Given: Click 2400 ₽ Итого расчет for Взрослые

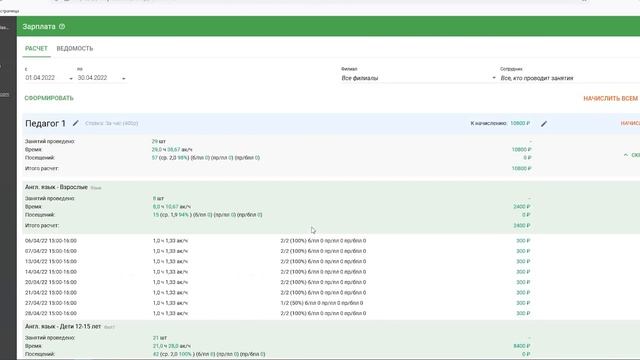Looking at the screenshot, I should [x=522, y=226].
